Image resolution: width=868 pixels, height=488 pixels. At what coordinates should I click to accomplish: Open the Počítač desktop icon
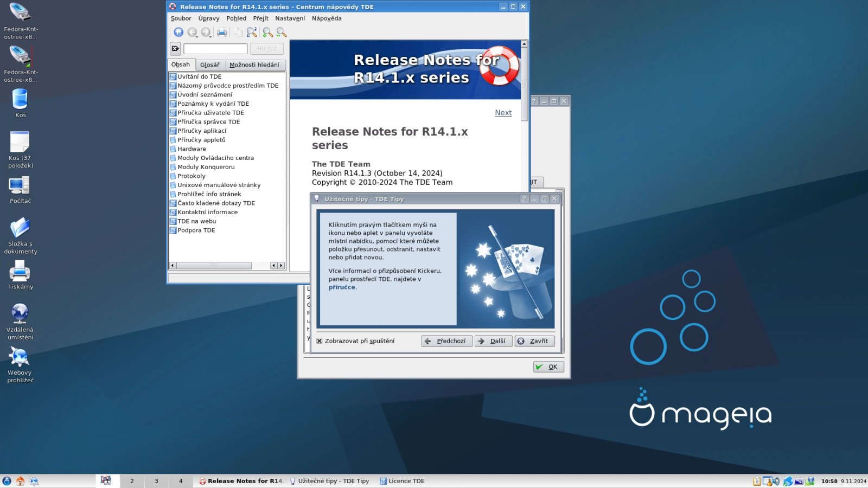(x=20, y=190)
